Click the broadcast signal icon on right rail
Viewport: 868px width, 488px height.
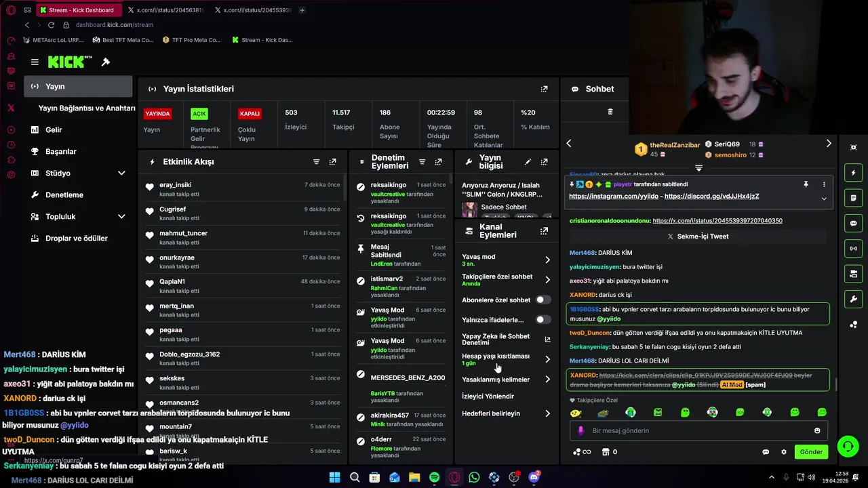coord(853,248)
